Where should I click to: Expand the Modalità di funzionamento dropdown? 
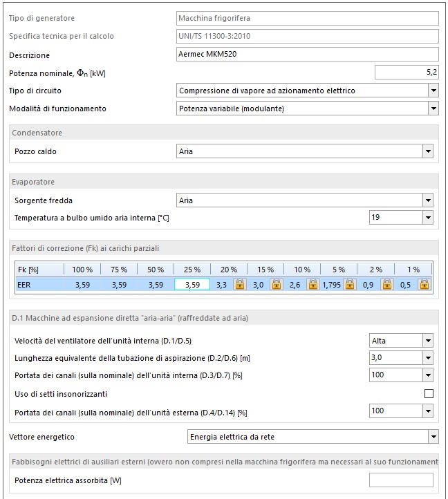pos(433,109)
